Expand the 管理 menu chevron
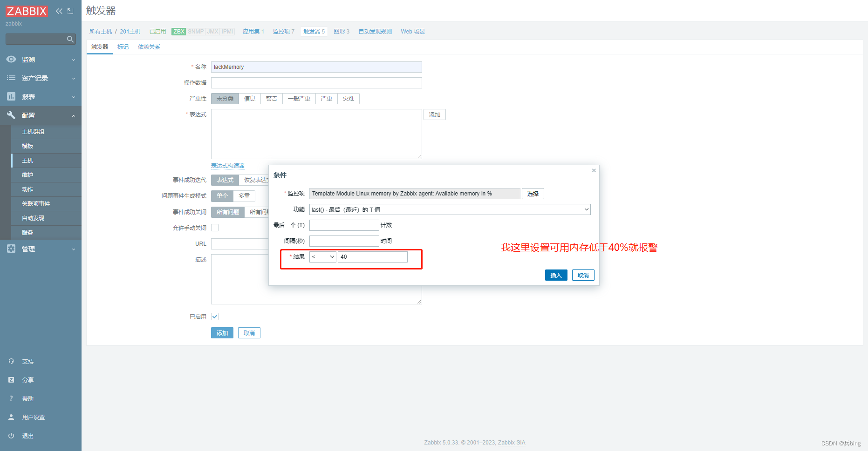The width and height of the screenshot is (868, 451). coord(74,249)
